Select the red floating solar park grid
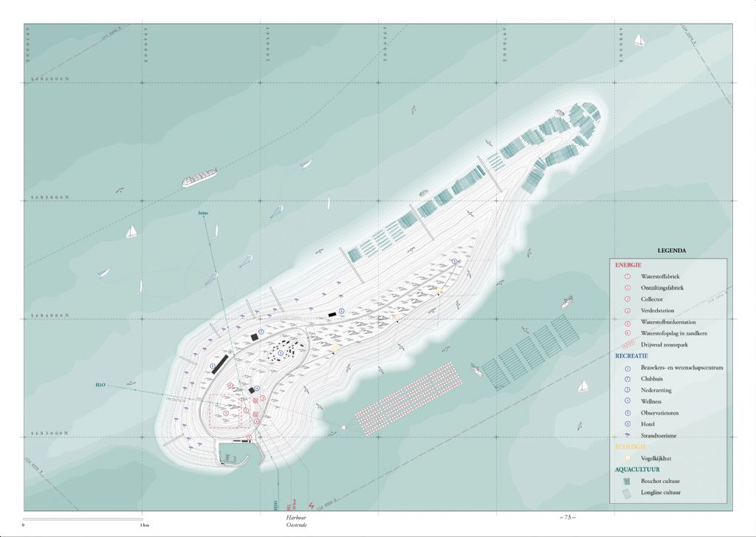 (409, 400)
